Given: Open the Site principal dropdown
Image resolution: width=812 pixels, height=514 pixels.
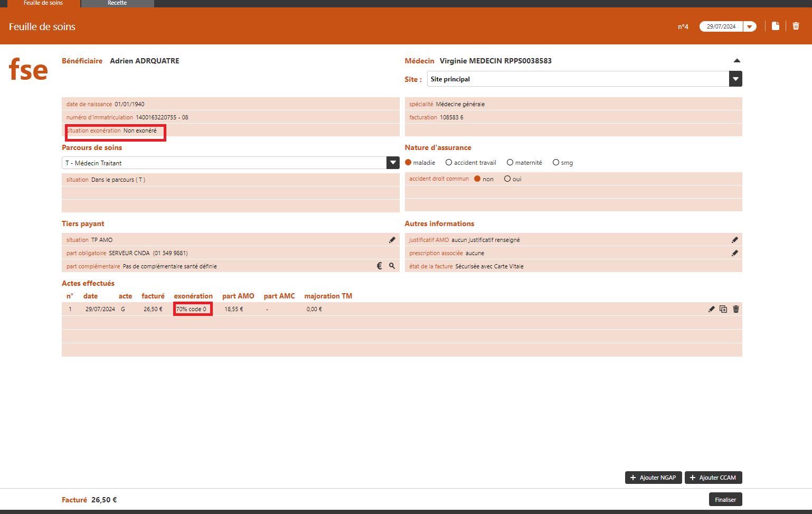Looking at the screenshot, I should coord(735,79).
